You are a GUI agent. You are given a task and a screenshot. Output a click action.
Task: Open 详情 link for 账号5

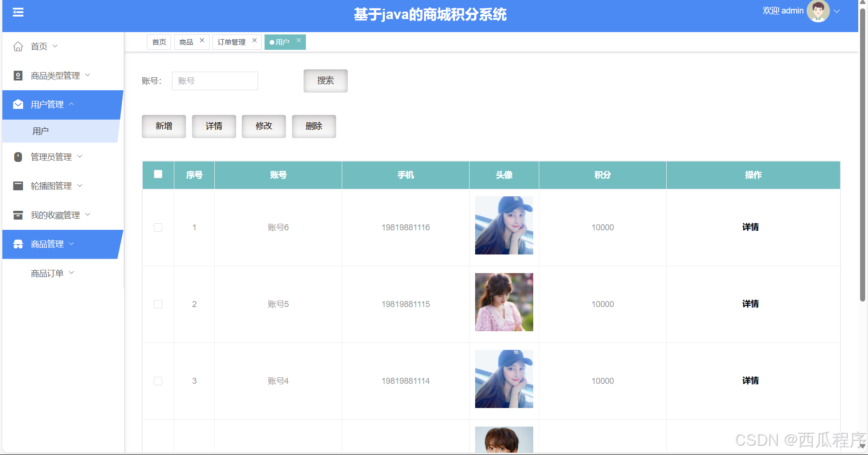pos(750,304)
